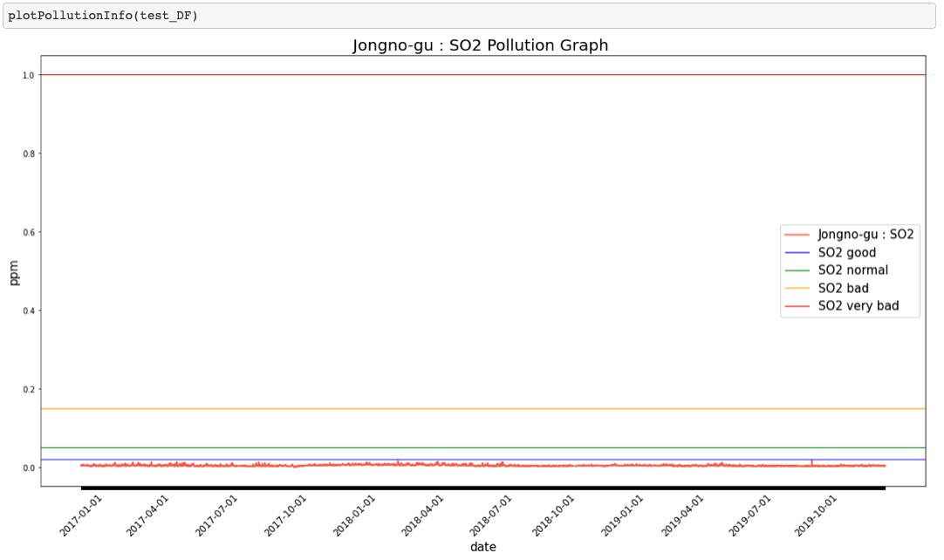Click the y-axis tick label 0.4

[28, 311]
